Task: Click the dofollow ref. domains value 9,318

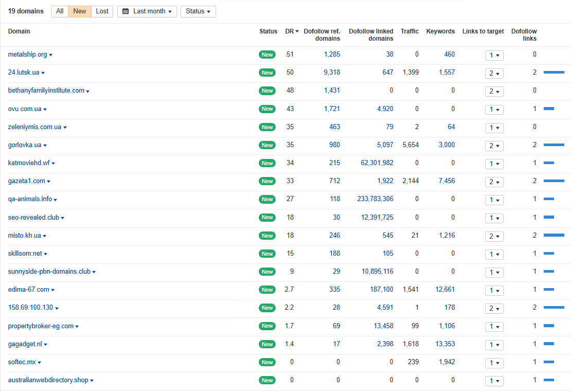Action: [x=332, y=72]
